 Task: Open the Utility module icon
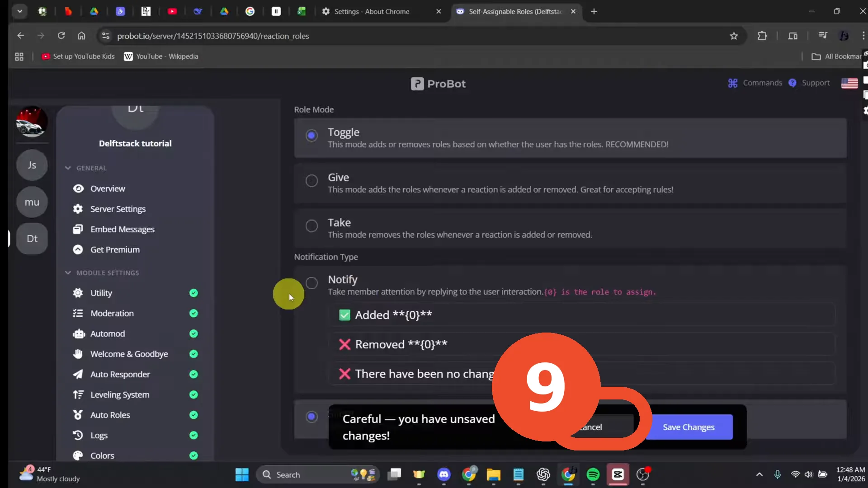(x=78, y=293)
